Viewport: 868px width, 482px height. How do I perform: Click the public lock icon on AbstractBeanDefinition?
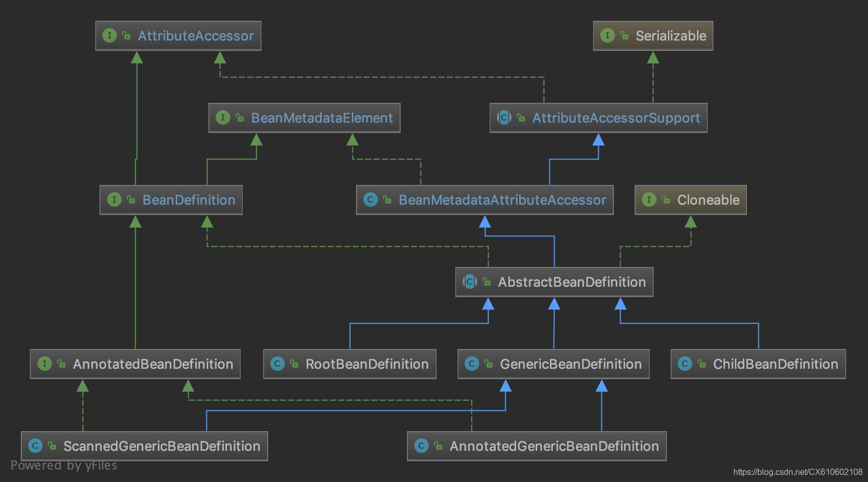tap(486, 282)
